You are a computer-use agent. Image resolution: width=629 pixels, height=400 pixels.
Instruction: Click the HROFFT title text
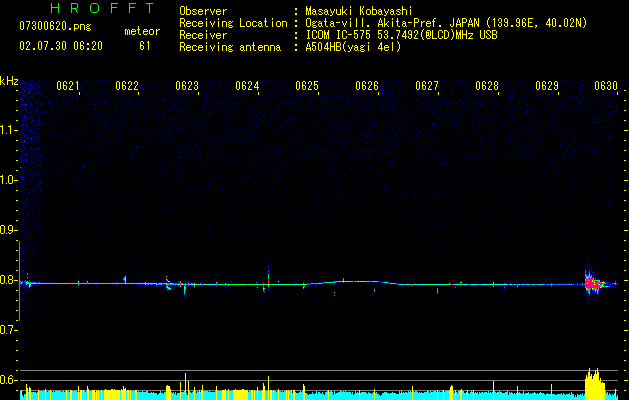[x=102, y=8]
